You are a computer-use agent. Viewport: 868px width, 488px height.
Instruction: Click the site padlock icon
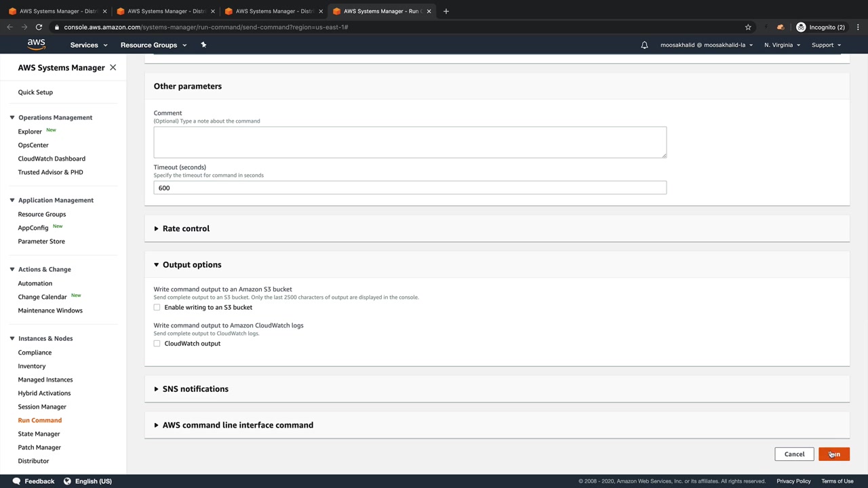(57, 27)
